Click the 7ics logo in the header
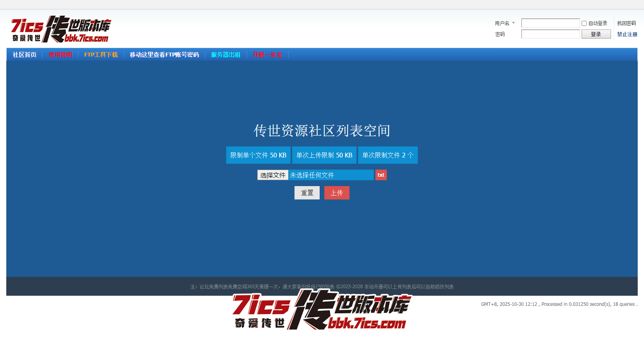This screenshot has width=644, height=351. pos(61,29)
